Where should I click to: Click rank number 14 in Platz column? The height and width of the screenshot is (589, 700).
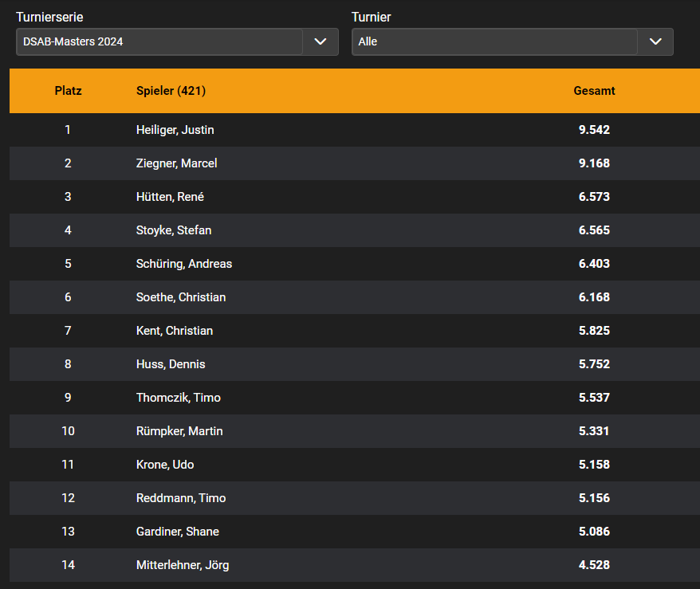pos(68,565)
